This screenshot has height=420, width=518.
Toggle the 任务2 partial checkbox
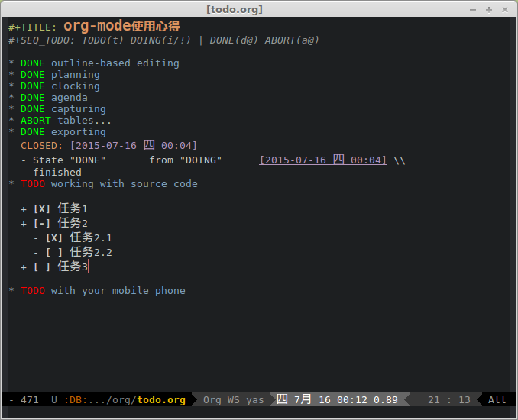41,223
